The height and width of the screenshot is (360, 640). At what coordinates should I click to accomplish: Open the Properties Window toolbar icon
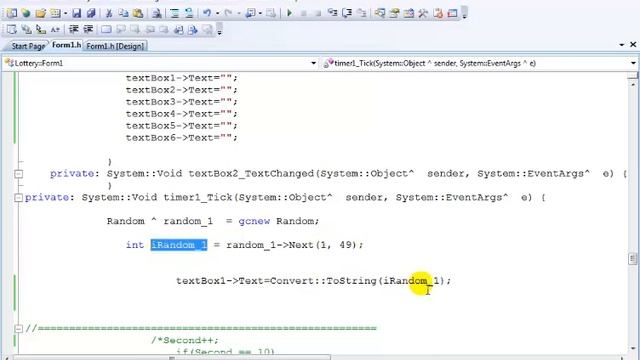[394, 13]
